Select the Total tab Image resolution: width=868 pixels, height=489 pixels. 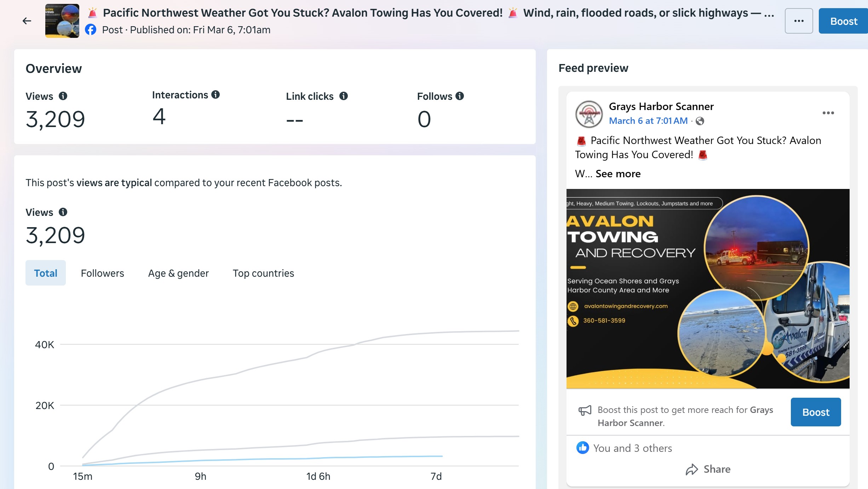coord(46,273)
